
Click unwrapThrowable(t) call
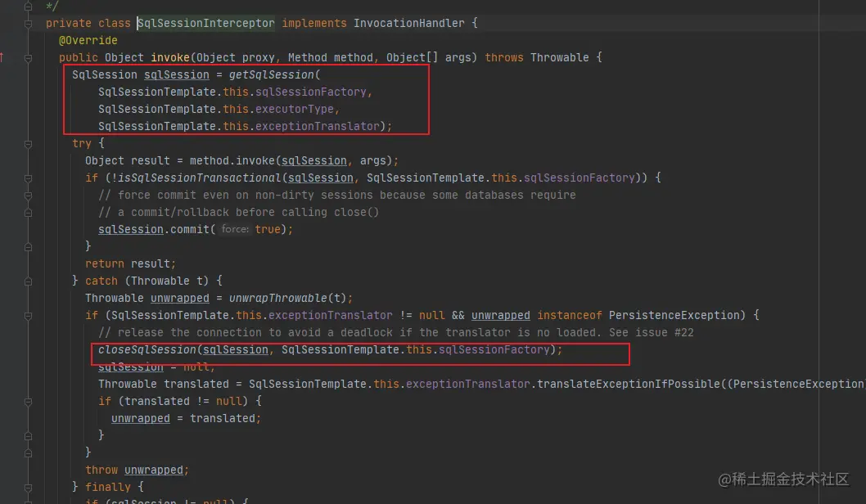[x=288, y=298]
